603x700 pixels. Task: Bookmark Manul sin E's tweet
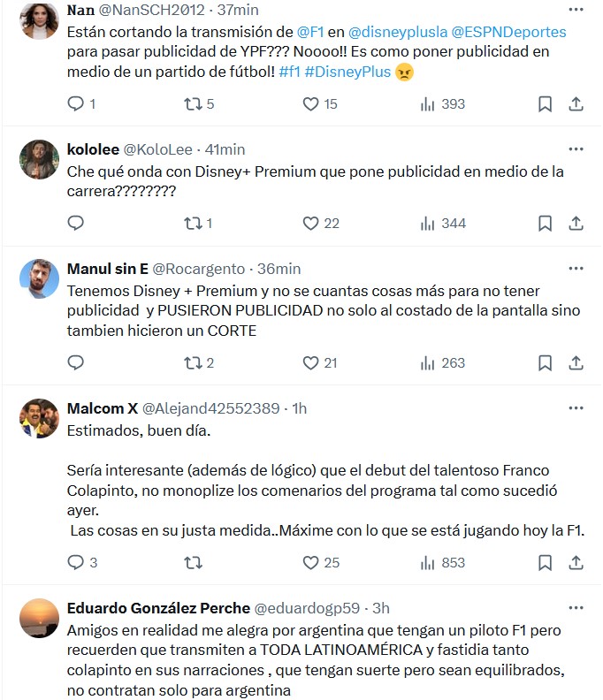pyautogui.click(x=546, y=362)
